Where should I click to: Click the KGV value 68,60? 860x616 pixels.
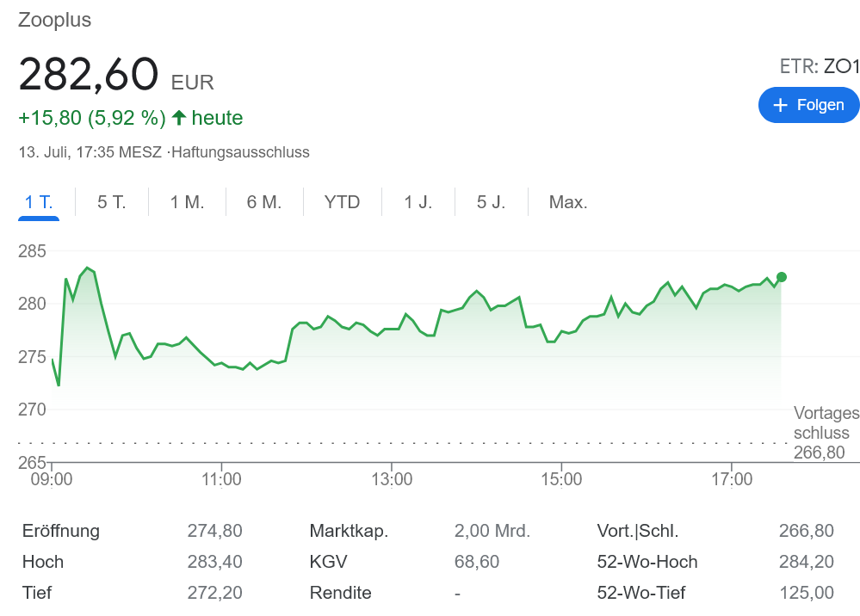click(x=476, y=562)
